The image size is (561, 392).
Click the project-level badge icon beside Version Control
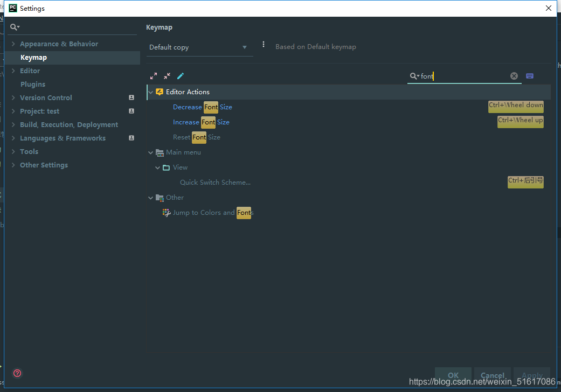[131, 97]
